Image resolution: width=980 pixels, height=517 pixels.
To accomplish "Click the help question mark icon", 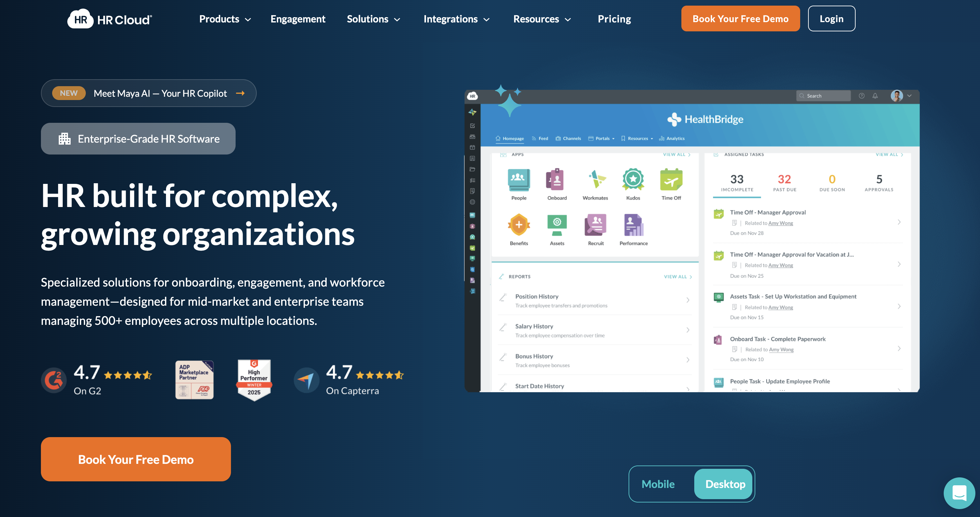I will tap(862, 96).
